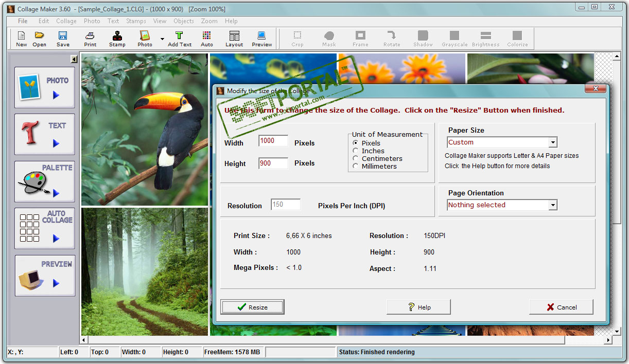Select the Millimeters unit radio button
This screenshot has height=364, width=629.
(355, 166)
